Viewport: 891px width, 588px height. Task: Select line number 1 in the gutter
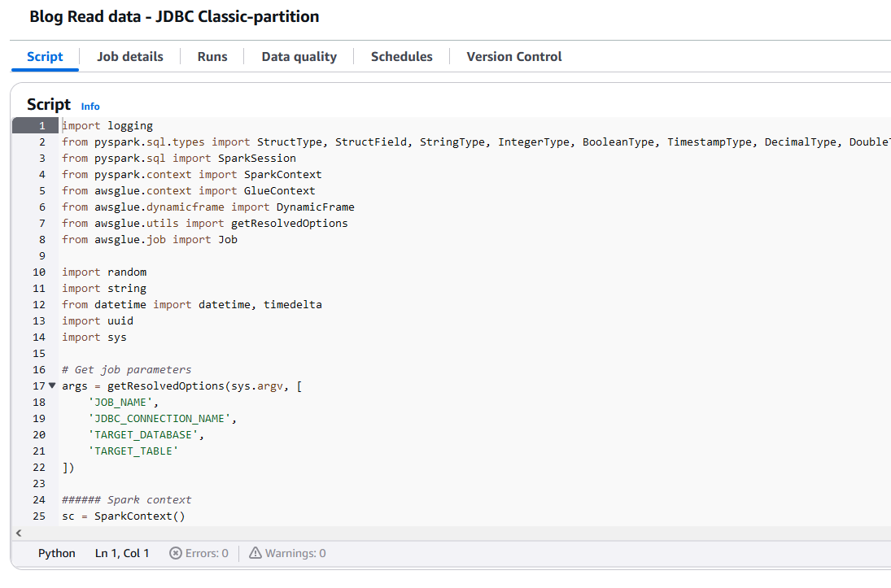click(x=40, y=126)
